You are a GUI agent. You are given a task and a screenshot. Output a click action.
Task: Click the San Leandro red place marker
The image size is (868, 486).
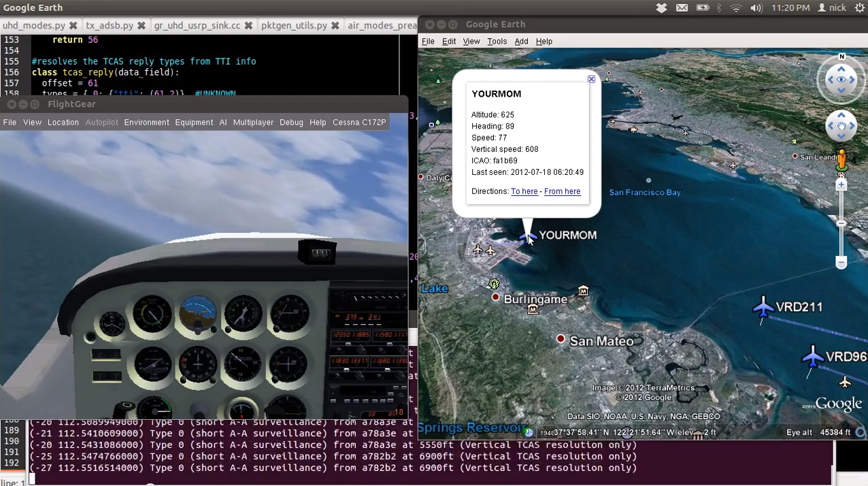795,157
